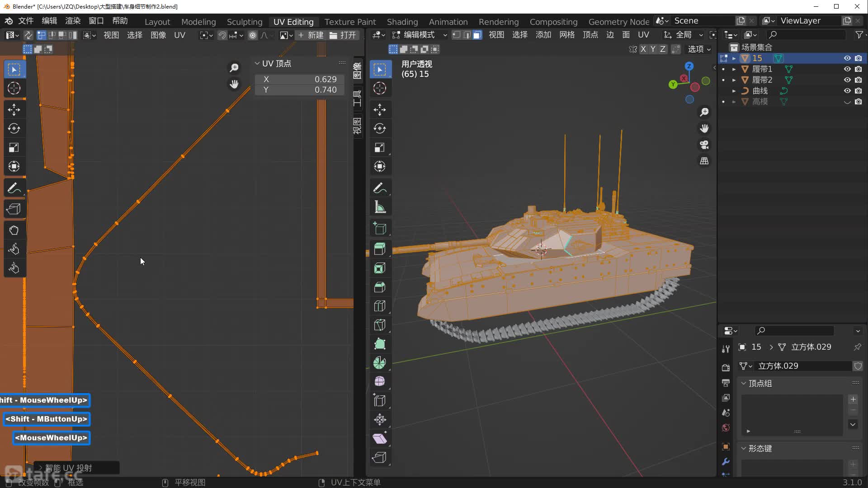The image size is (868, 488).
Task: Click the outliner search field
Action: click(x=809, y=34)
